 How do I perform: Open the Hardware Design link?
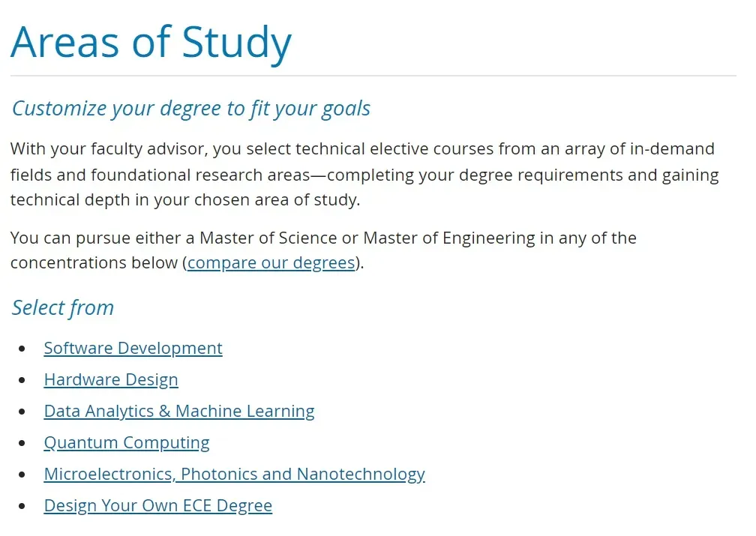pyautogui.click(x=111, y=380)
